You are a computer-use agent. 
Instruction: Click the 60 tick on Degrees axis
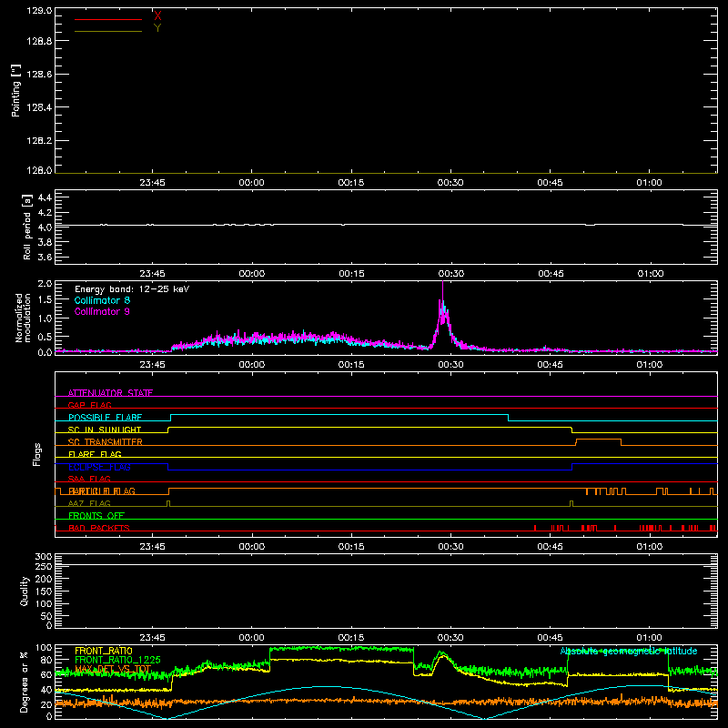pyautogui.click(x=46, y=674)
